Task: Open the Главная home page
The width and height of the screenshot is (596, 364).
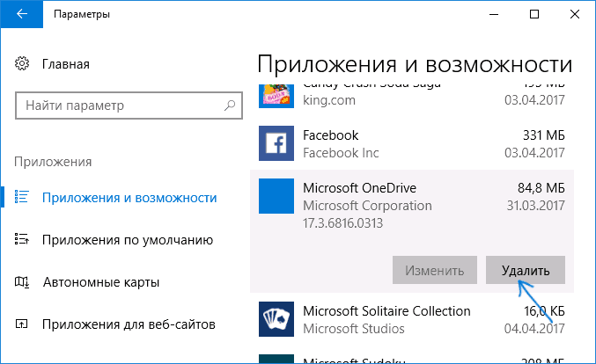Action: click(66, 64)
